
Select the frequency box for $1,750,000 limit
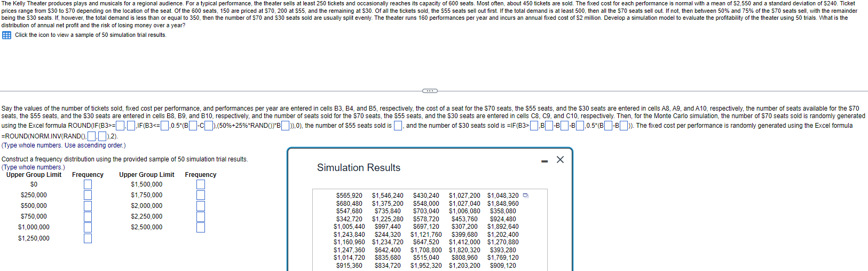201,195
